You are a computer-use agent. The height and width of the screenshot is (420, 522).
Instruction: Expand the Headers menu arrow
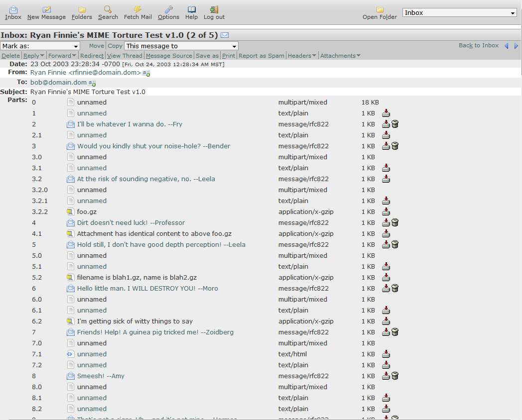(x=314, y=56)
